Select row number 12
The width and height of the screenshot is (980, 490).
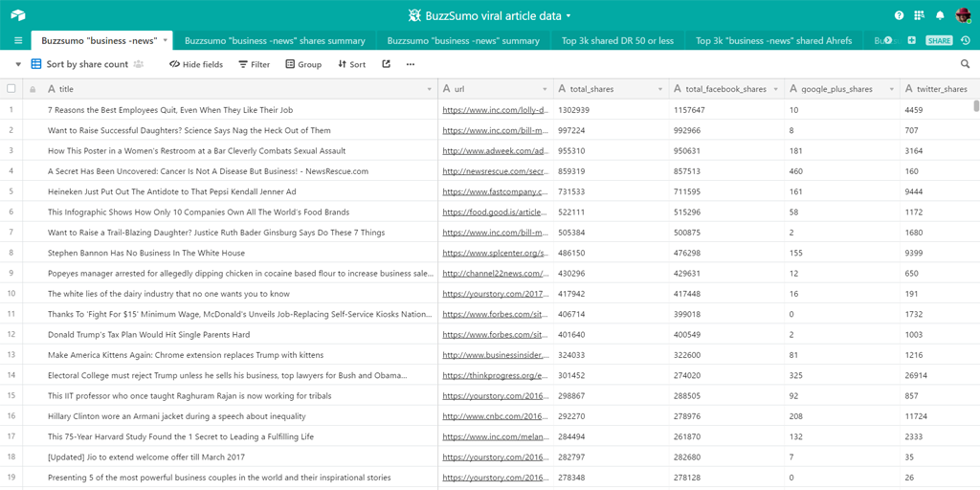[11, 334]
